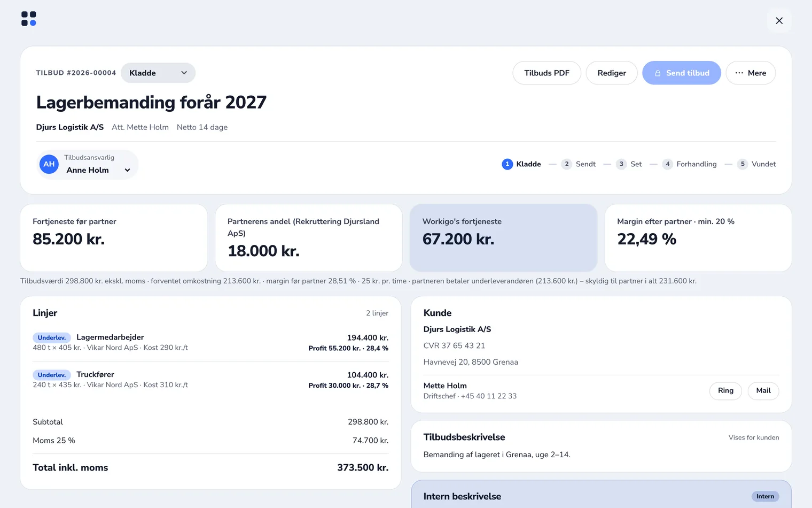The height and width of the screenshot is (508, 812).
Task: Click the customer name Djurs Logistik A/S in Kunde card
Action: tap(457, 329)
